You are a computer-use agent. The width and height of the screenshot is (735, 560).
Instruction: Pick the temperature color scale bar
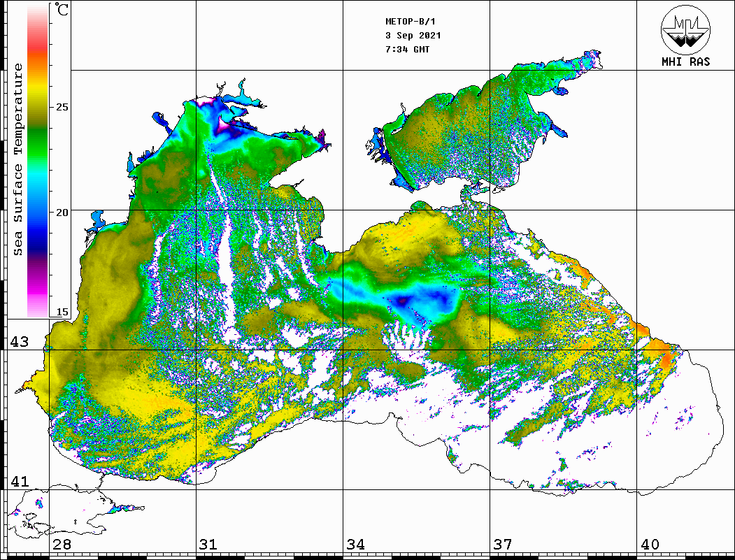(38, 160)
